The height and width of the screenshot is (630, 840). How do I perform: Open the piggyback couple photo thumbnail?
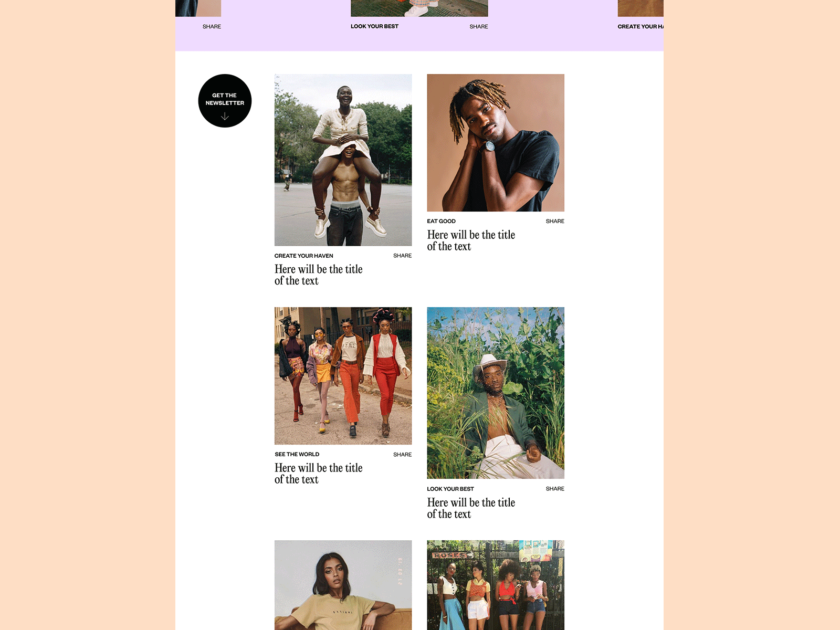pos(343,160)
